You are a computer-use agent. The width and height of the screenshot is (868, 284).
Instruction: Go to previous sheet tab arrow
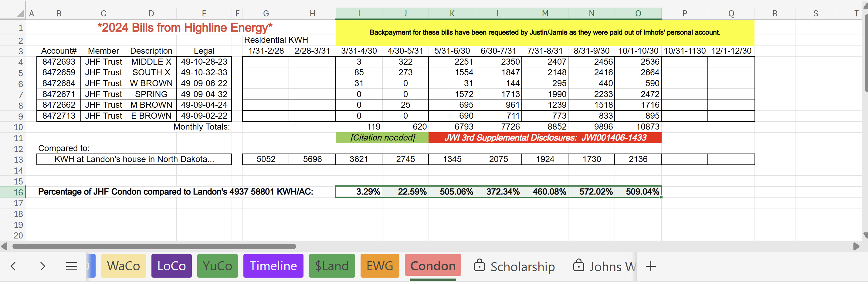pos(13,266)
